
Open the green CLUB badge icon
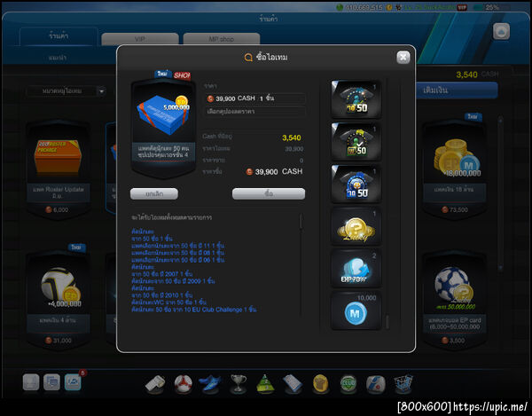348,384
